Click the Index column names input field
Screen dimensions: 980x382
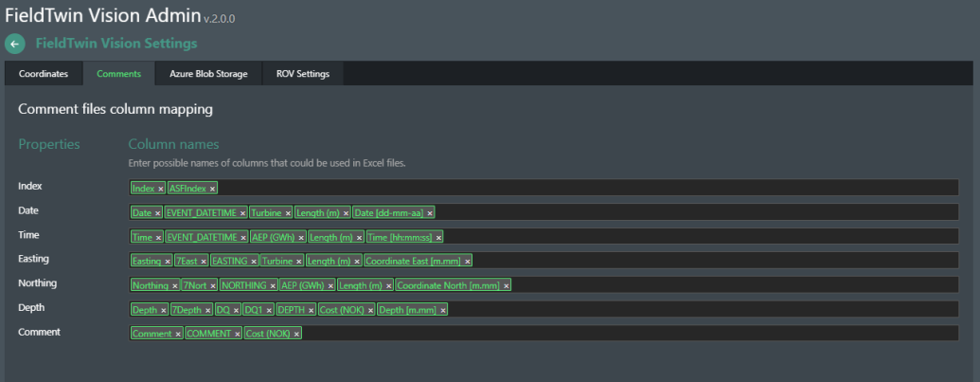point(543,188)
